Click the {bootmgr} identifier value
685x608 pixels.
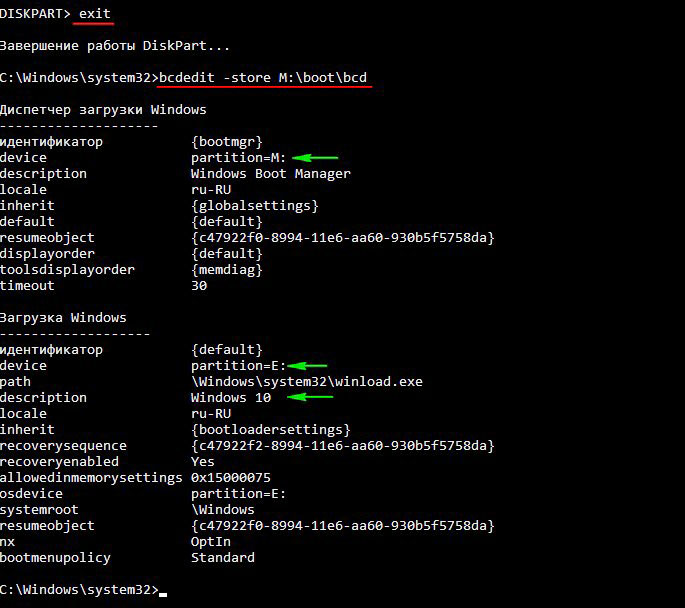227,142
